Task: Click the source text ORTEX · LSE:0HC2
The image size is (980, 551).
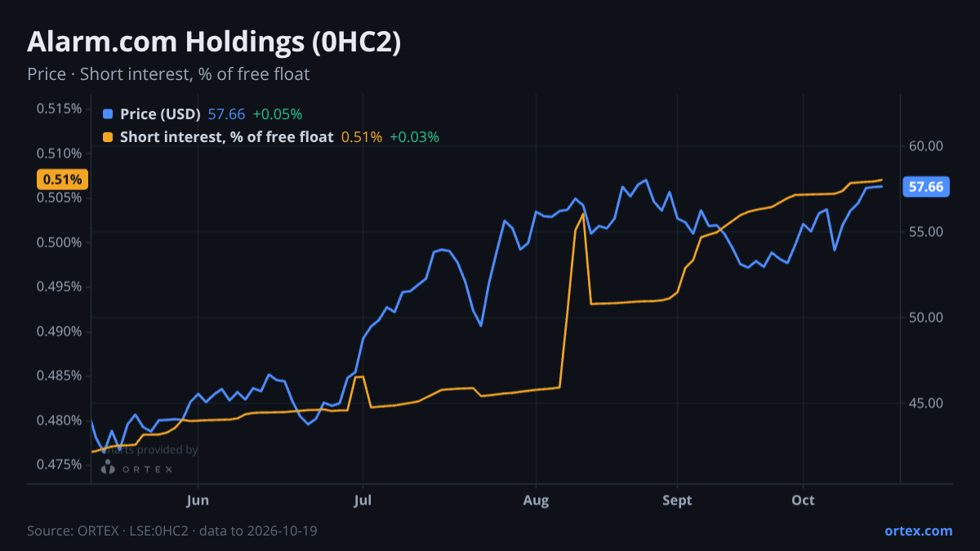Action: tap(131, 531)
